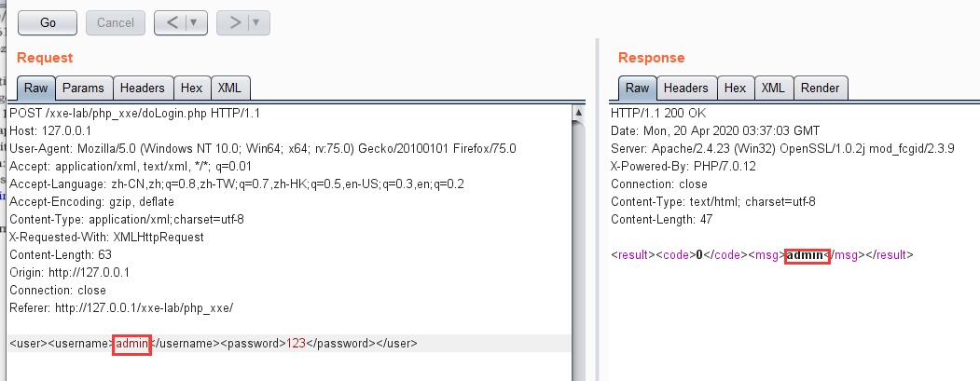Screen dimensions: 980x381
Task: Click the result XML in response body
Action: click(762, 255)
